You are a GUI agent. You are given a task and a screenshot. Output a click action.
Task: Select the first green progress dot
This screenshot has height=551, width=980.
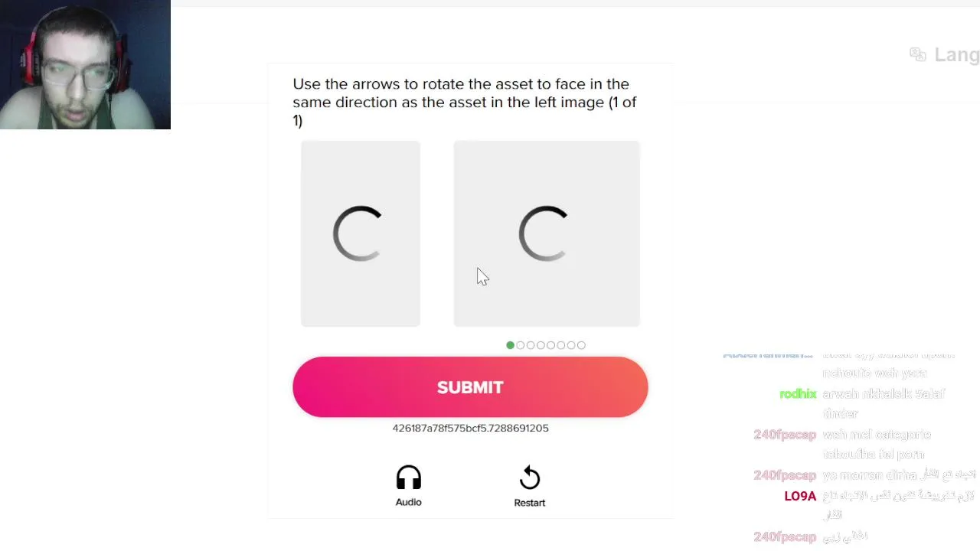click(511, 345)
